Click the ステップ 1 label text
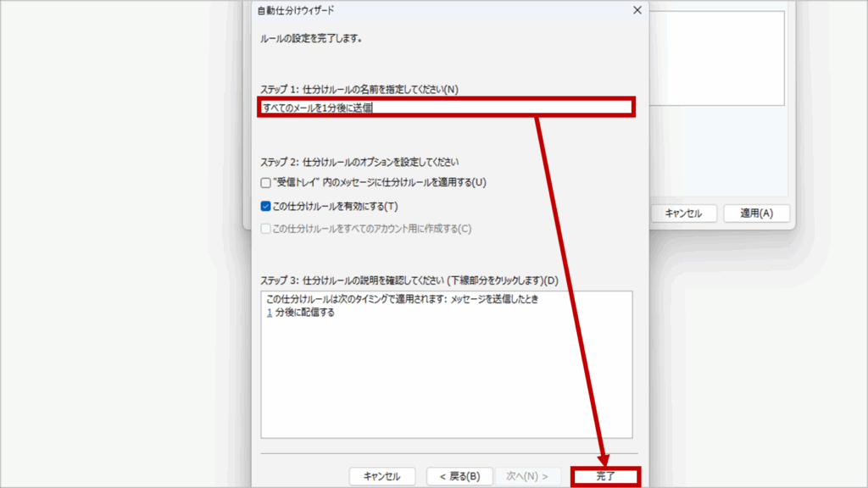This screenshot has width=868, height=488. [x=359, y=89]
